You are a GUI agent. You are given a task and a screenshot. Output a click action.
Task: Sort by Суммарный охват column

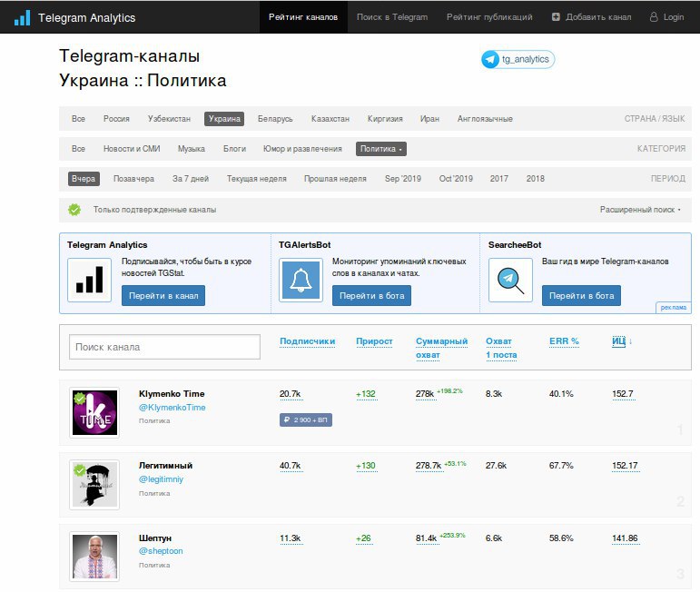441,348
